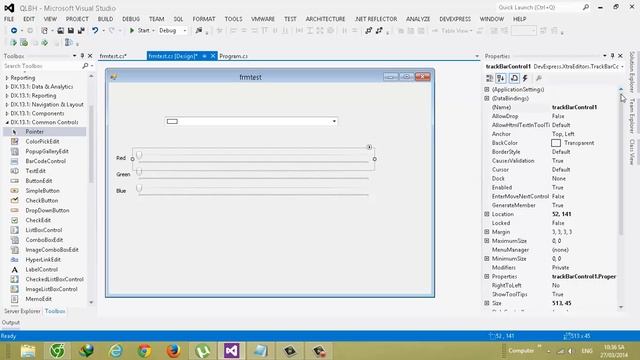
Task: Click the BackColor Transparent color swatch
Action: [556, 143]
